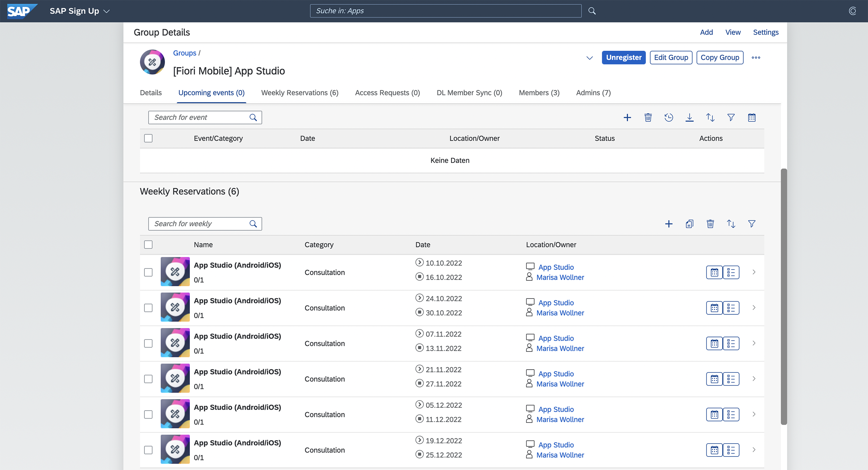
Task: Click the Unregister button
Action: 624,58
